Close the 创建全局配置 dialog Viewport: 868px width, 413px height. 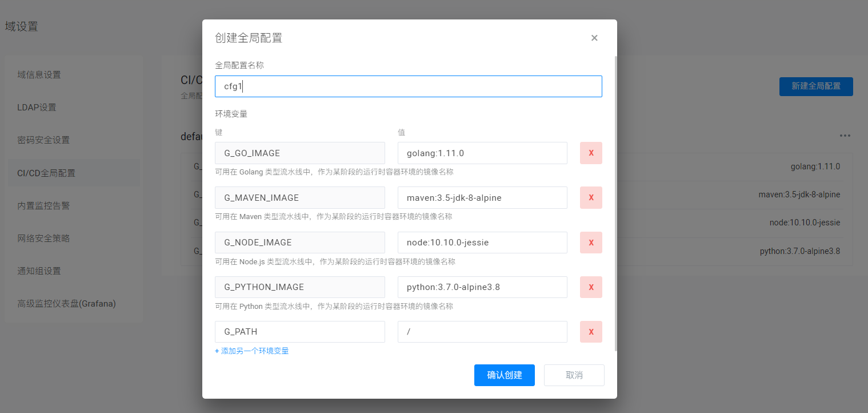[x=594, y=38]
